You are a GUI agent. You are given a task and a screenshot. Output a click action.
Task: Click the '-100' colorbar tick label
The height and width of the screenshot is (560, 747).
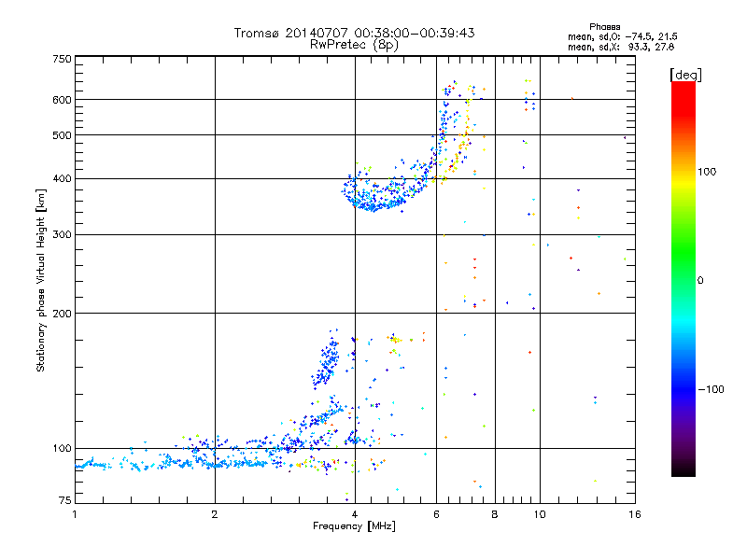pyautogui.click(x=711, y=389)
